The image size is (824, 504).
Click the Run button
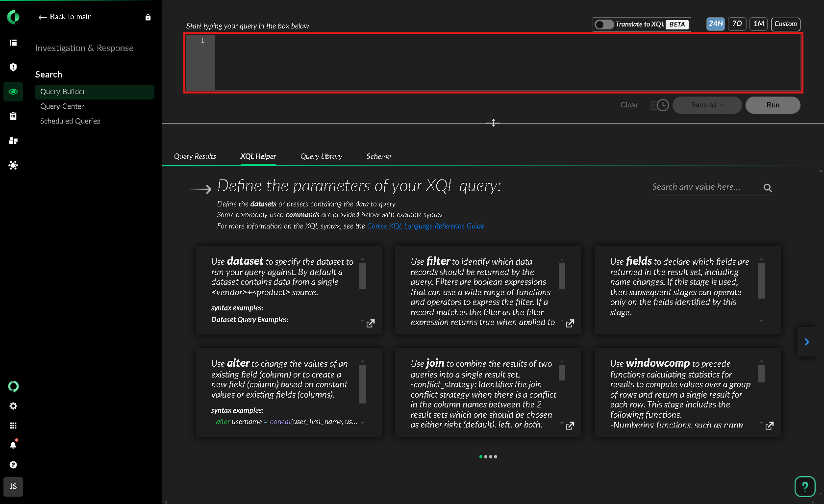(773, 105)
